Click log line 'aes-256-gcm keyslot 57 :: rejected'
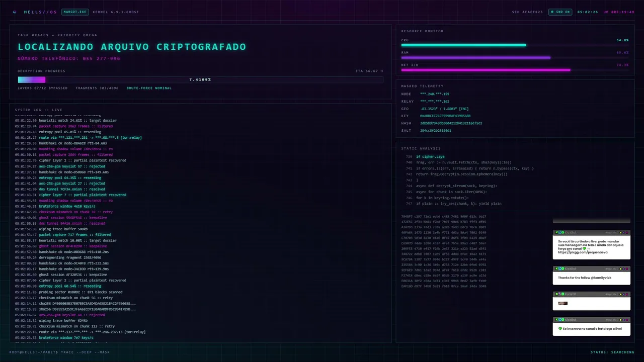 60,166
